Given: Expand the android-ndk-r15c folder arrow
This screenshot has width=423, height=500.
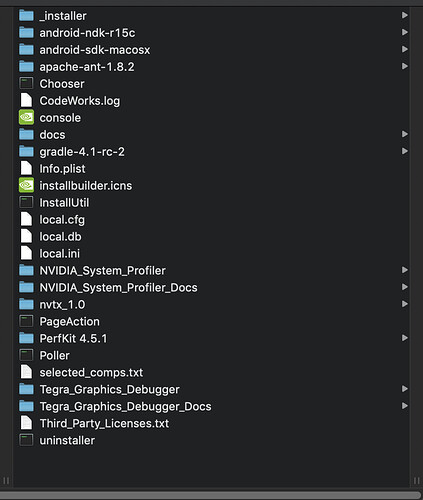Looking at the screenshot, I should tap(405, 32).
